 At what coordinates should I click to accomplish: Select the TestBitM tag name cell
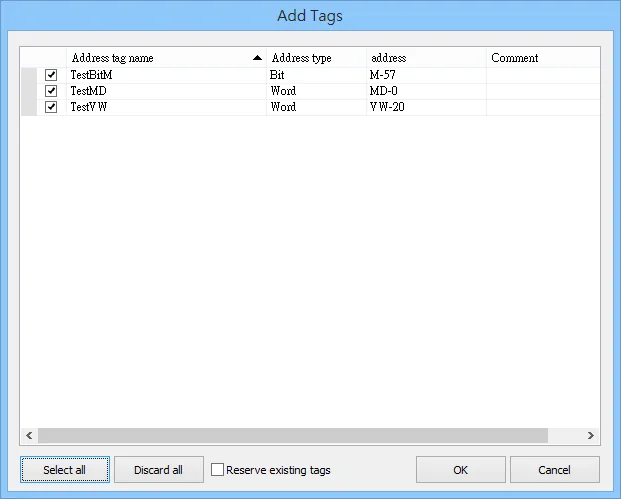pos(166,75)
